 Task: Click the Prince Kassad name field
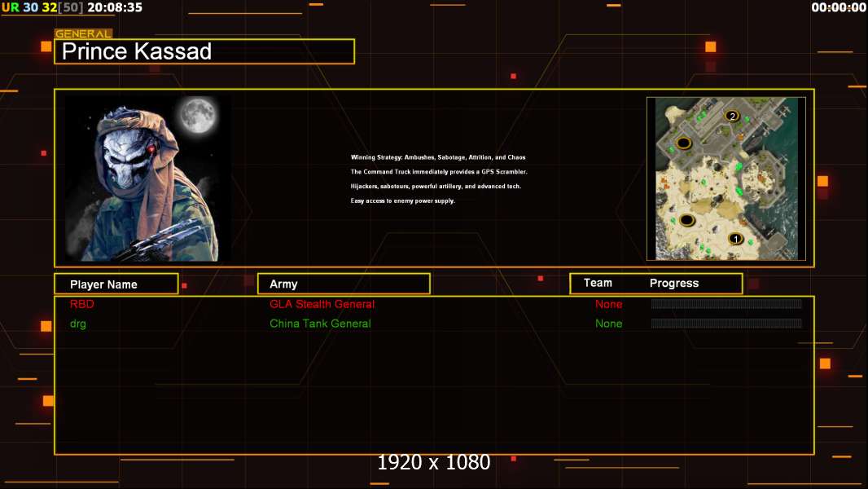[204, 51]
